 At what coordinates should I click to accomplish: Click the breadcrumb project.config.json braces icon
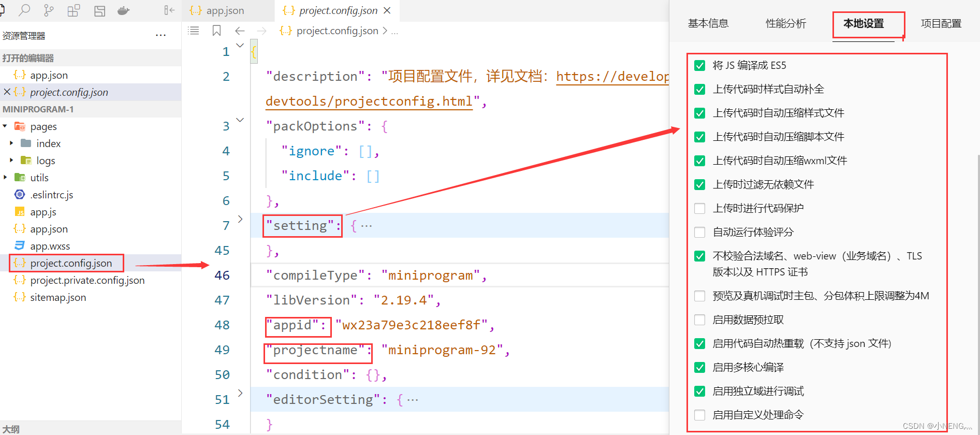[286, 31]
